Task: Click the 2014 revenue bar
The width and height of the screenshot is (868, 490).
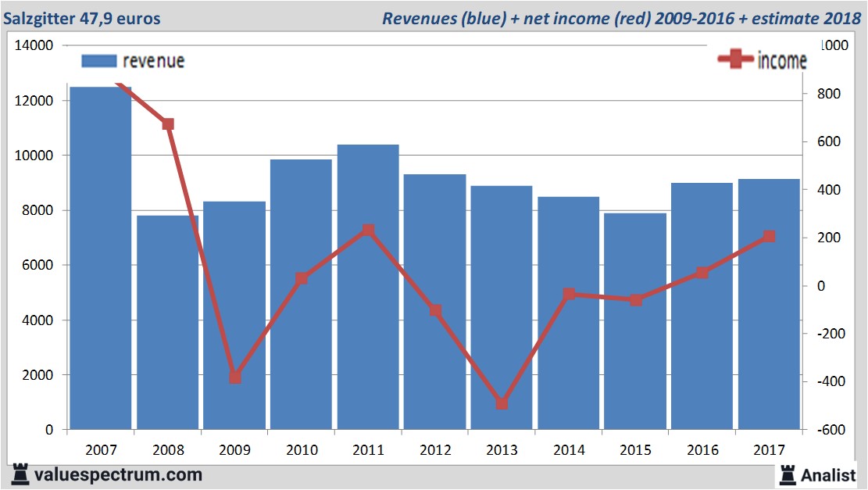Action: pyautogui.click(x=569, y=313)
